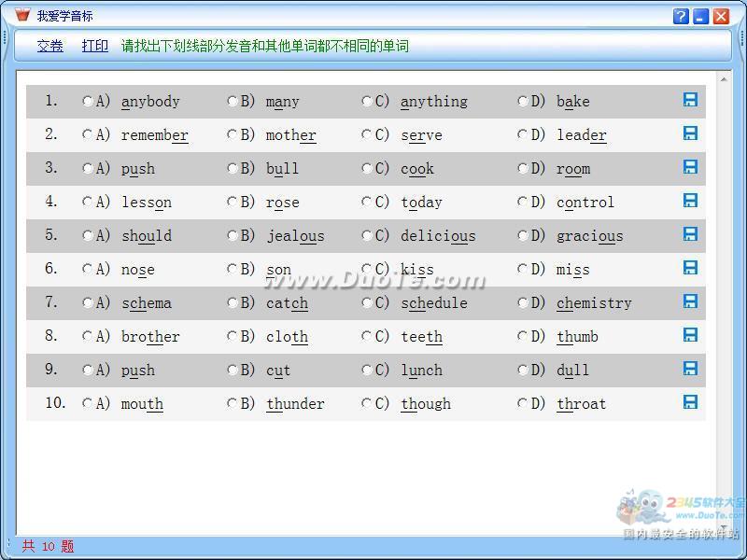Image resolution: width=747 pixels, height=560 pixels.
Task: Select option C today in question 4
Action: (x=366, y=202)
